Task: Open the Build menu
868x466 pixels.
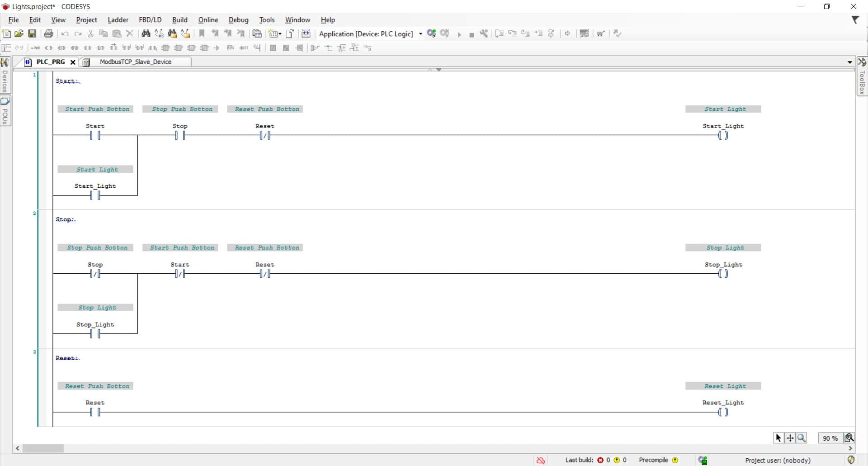Action: 180,20
